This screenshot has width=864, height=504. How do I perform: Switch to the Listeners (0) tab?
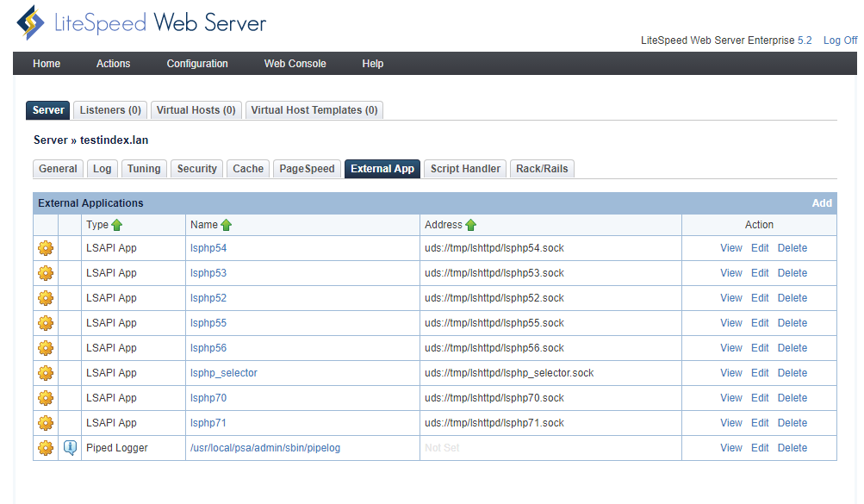click(x=110, y=110)
